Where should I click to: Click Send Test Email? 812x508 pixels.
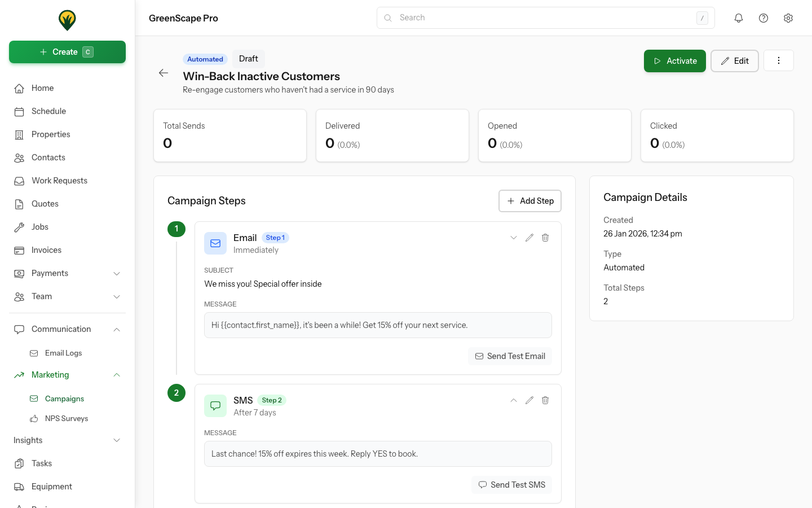(x=510, y=356)
